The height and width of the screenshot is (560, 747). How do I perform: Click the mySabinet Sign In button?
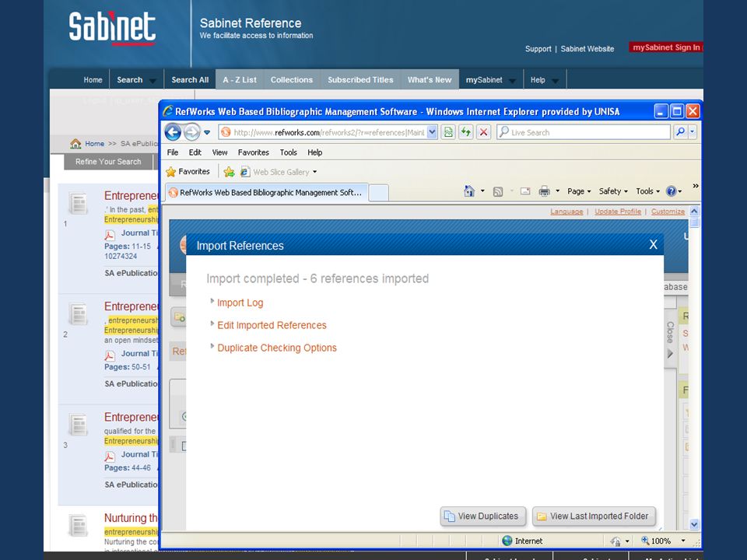(x=665, y=47)
